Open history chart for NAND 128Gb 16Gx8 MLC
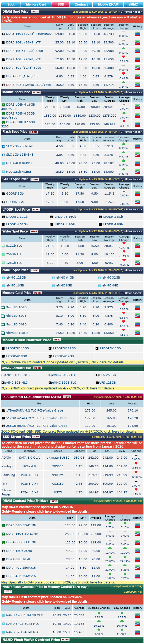144x644 pixels. 137,615
